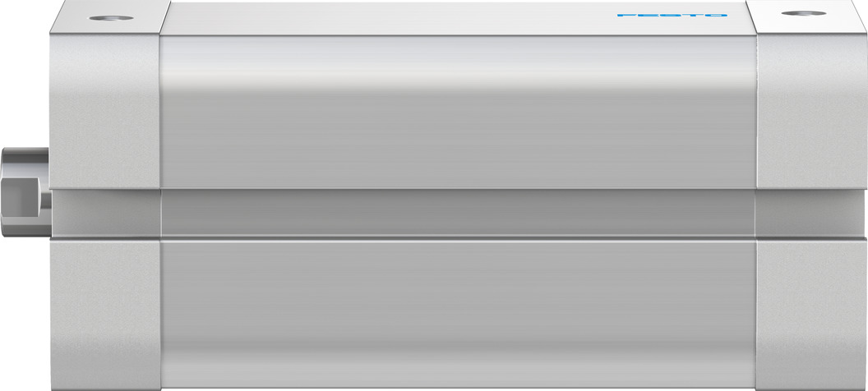Click the wrench flat on the piston rod
The width and height of the screenshot is (868, 391).
[x=22, y=197]
